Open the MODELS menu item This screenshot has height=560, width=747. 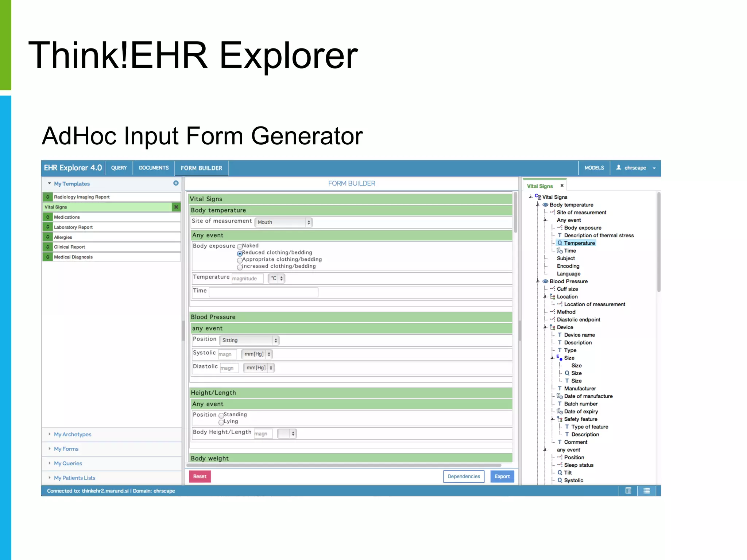tap(594, 168)
